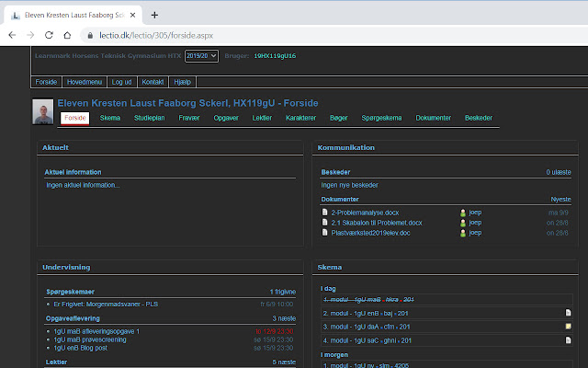
Task: Click the student profile photo thumbnail
Action: point(43,111)
